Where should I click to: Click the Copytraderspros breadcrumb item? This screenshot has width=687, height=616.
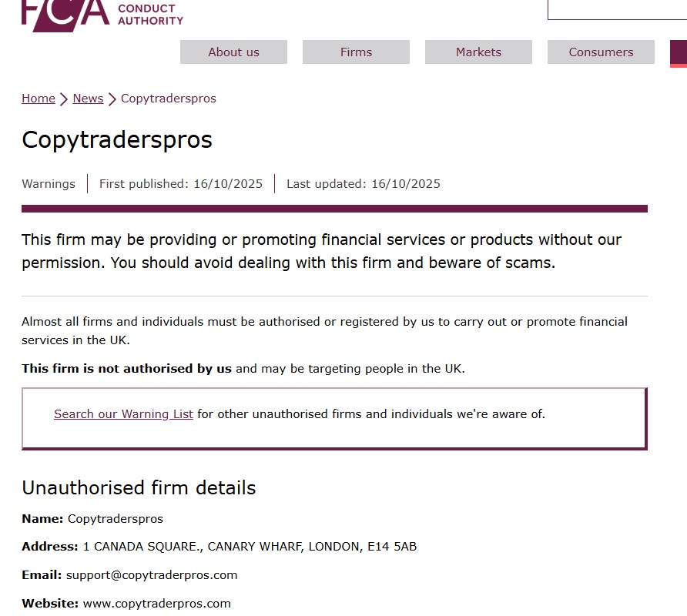tap(169, 99)
